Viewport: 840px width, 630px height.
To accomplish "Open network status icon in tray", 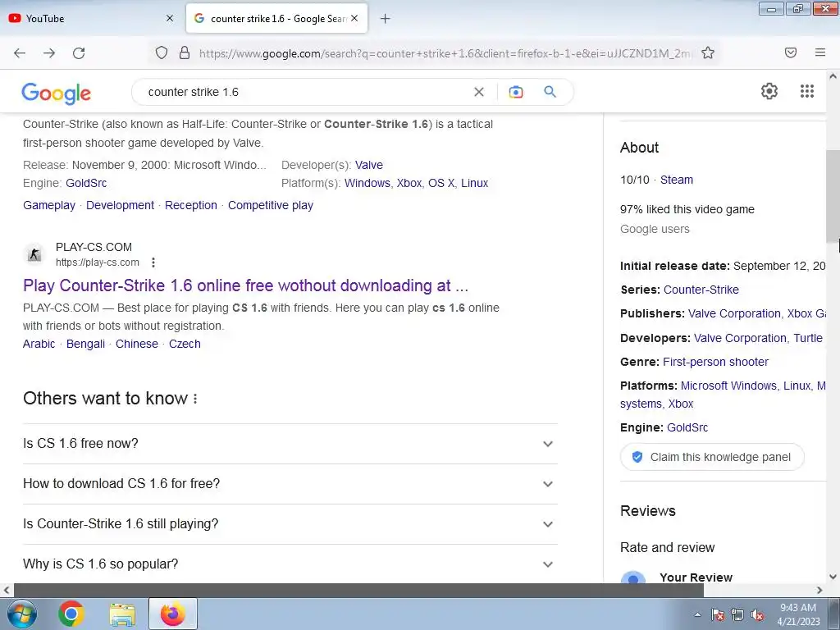I will click(x=737, y=614).
